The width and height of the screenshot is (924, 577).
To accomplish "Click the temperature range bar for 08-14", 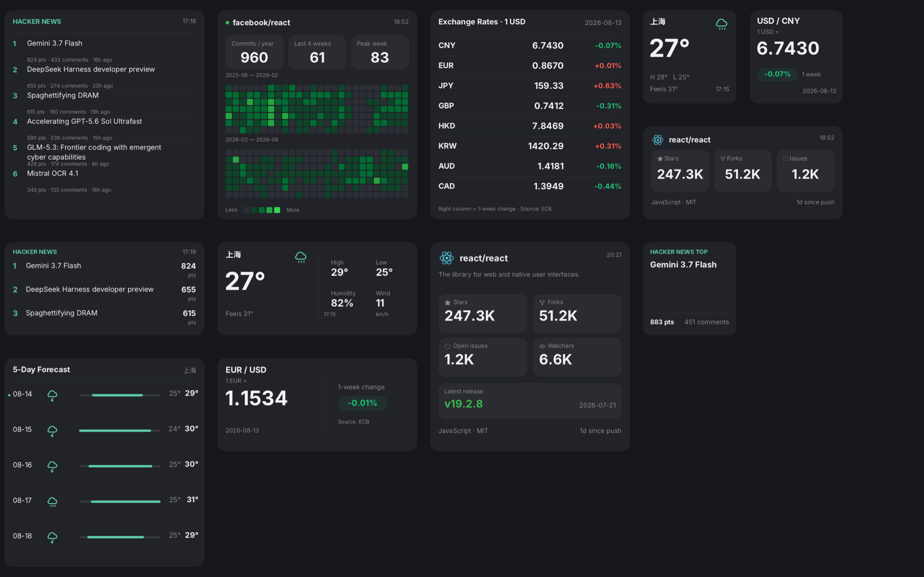I will click(119, 395).
